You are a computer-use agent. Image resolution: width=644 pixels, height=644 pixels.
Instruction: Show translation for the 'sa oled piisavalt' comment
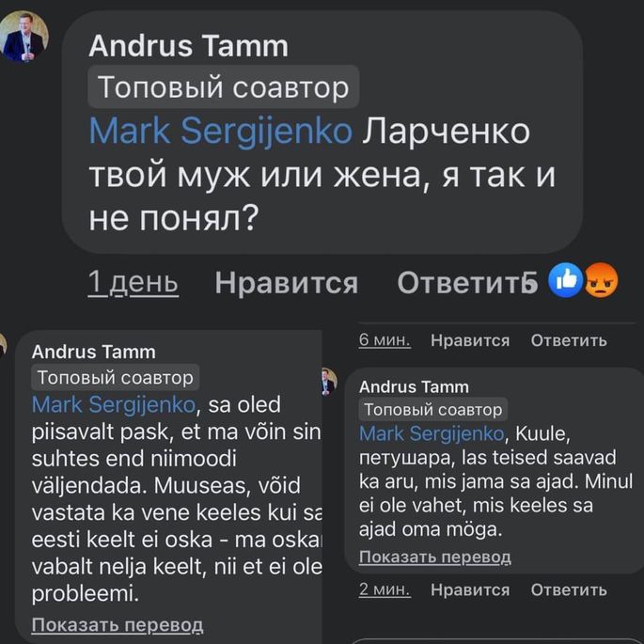[x=118, y=624]
